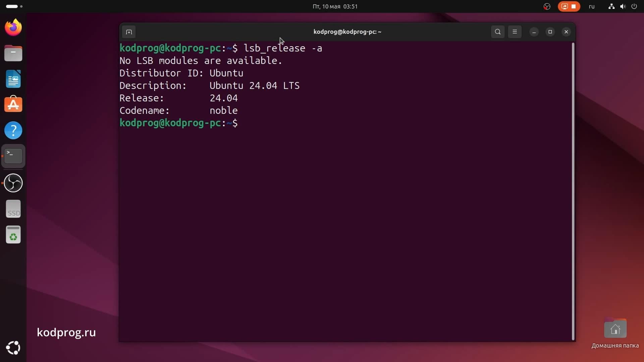Click the terminal title kodprog@kodprog-pc: ~
The width and height of the screenshot is (644, 362).
click(x=347, y=32)
